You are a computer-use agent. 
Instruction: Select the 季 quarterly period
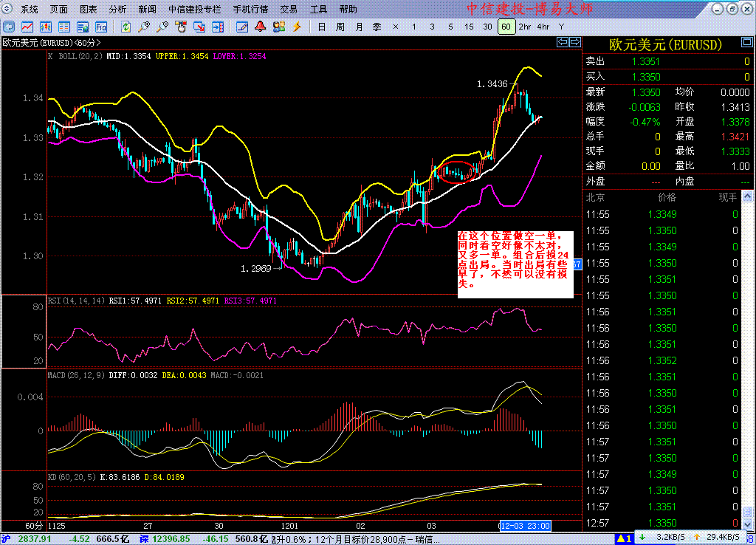pos(377,27)
